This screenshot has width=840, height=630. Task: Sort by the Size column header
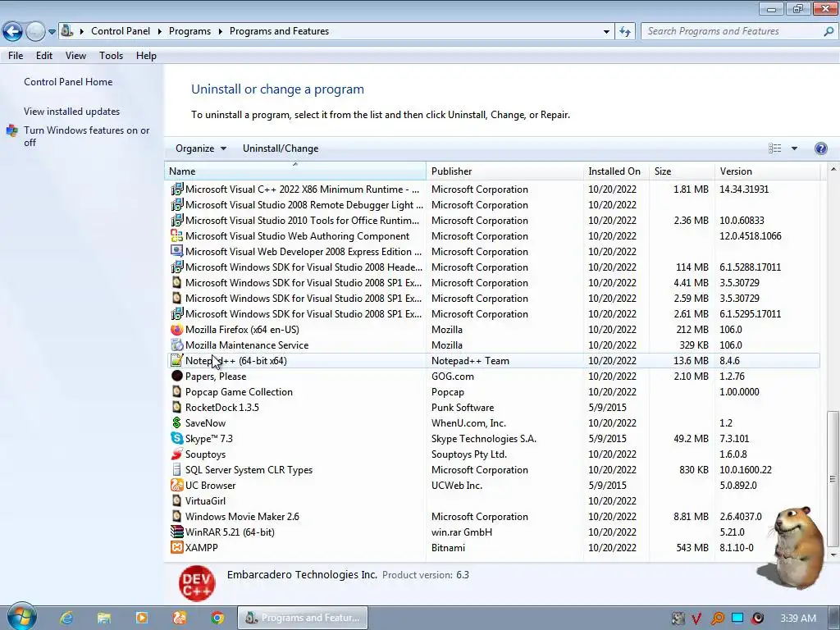coord(682,171)
